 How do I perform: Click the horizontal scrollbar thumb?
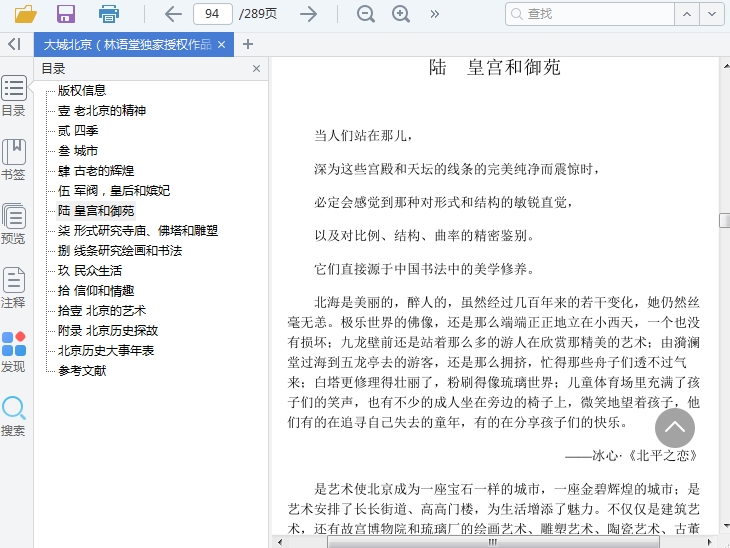[493, 542]
